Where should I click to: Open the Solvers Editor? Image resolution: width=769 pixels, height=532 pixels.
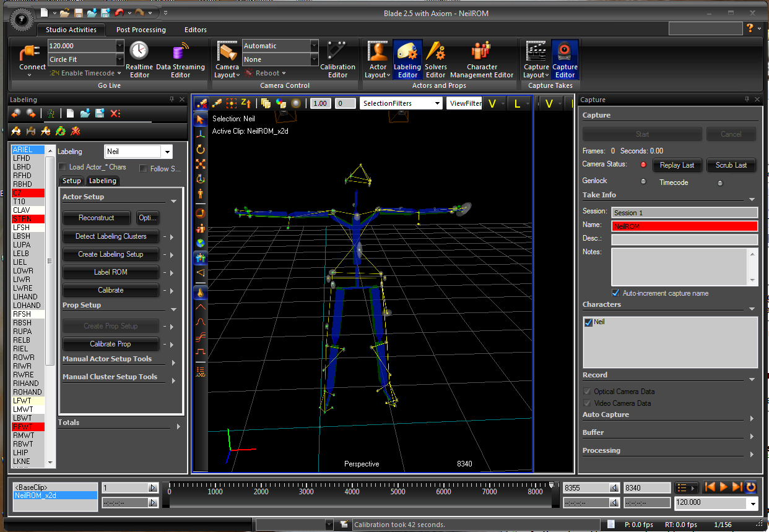click(436, 59)
